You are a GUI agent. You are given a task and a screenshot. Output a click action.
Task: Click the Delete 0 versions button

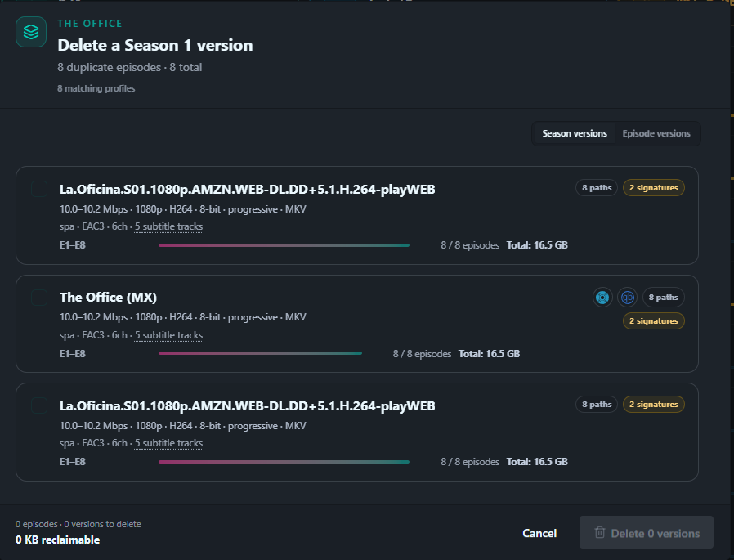click(647, 533)
